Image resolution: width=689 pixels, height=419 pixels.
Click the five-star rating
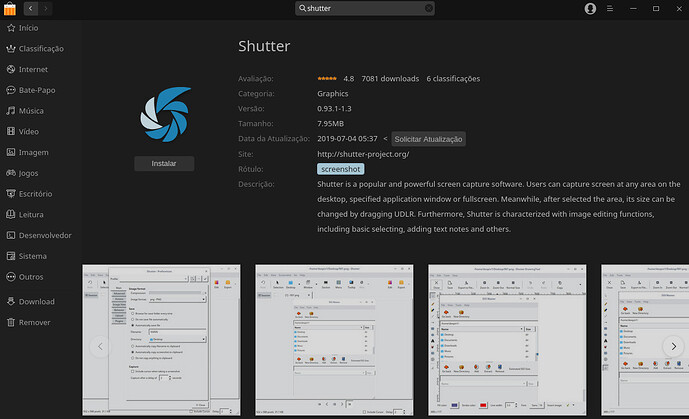(327, 78)
